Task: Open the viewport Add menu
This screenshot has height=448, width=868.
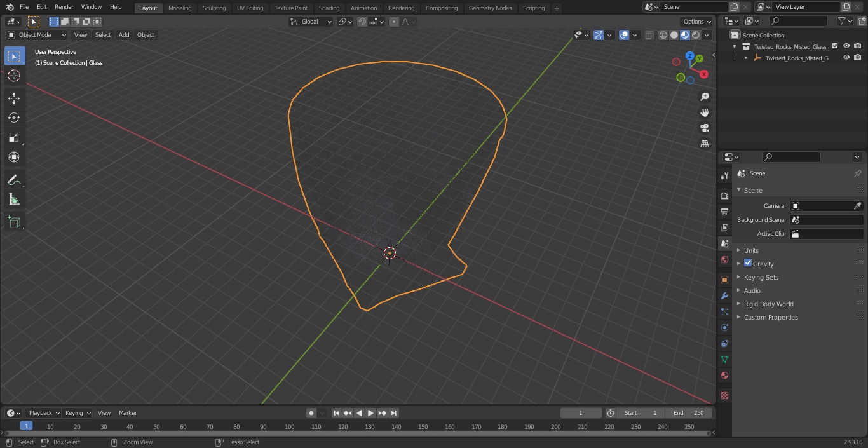Action: 124,35
